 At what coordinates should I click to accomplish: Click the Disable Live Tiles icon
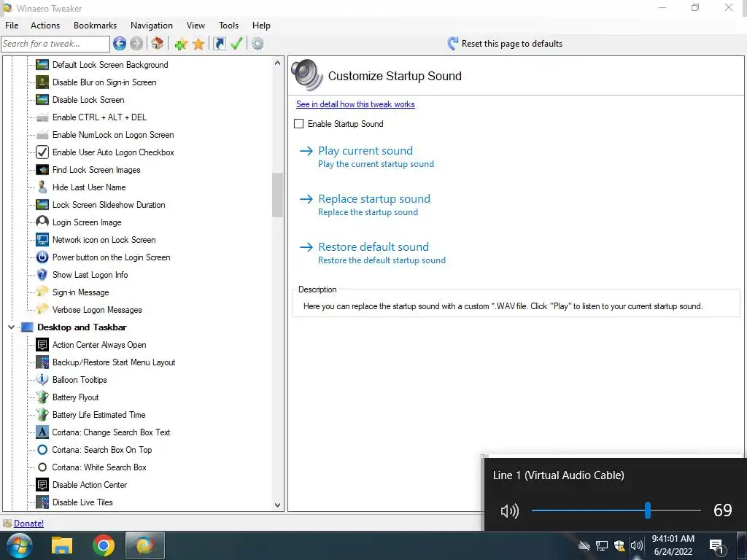point(42,502)
